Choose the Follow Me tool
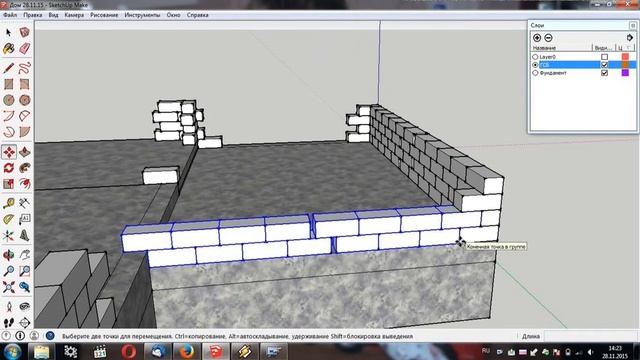Image resolution: width=640 pixels, height=360 pixels. point(24,168)
